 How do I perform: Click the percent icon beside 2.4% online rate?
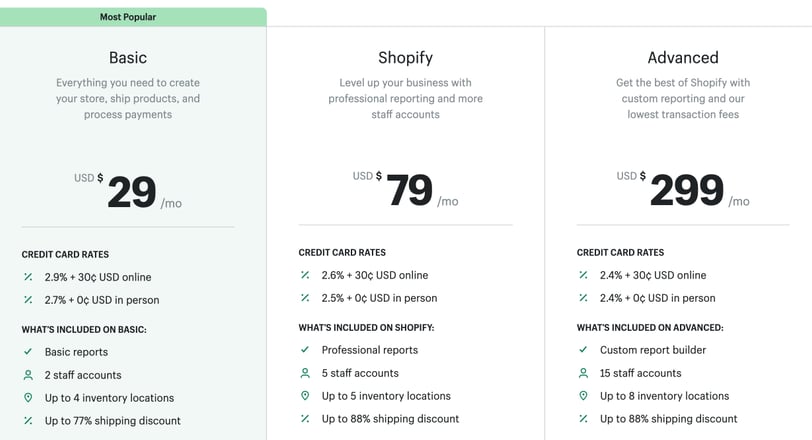[x=583, y=275]
